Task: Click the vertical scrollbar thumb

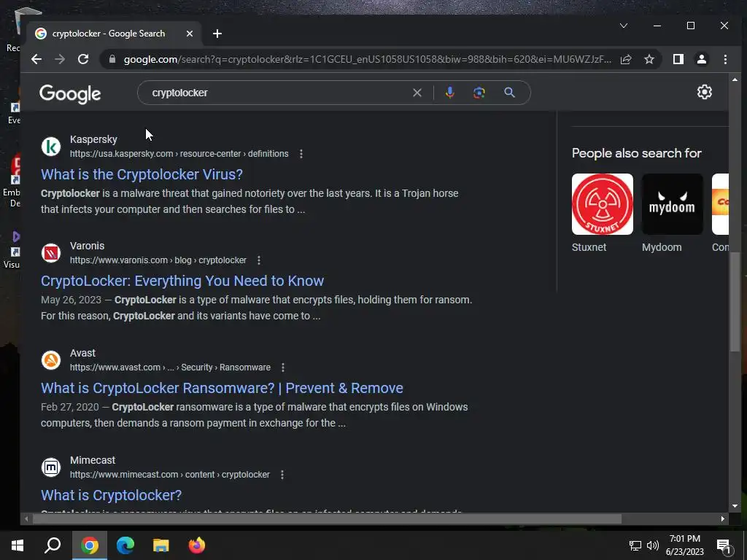Action: tap(734, 302)
